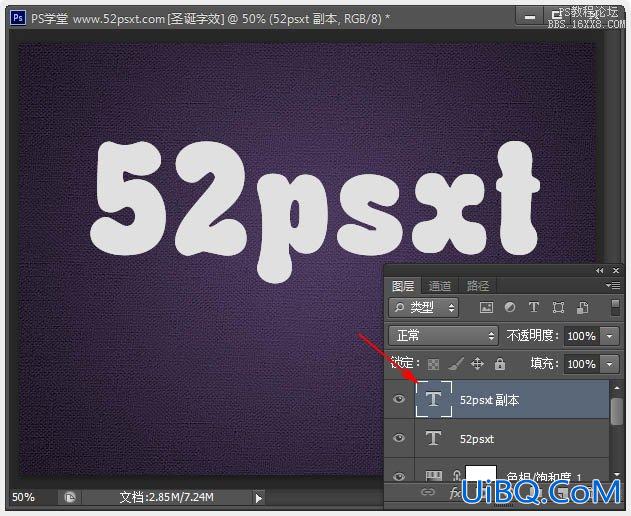Expand the 填充 fill slider arrow
The image size is (631, 516).
pyautogui.click(x=610, y=364)
